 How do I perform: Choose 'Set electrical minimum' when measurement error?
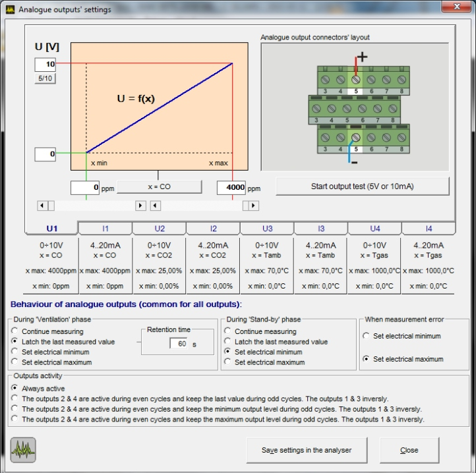[367, 336]
